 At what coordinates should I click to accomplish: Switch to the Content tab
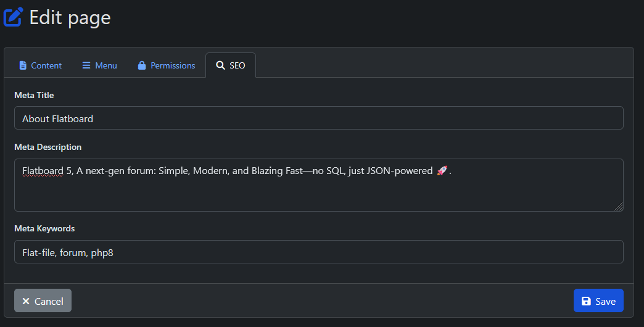(46, 65)
